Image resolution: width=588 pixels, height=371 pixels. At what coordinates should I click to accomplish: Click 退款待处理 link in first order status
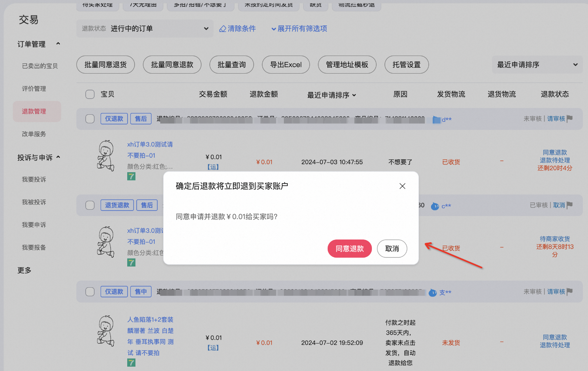pos(555,160)
